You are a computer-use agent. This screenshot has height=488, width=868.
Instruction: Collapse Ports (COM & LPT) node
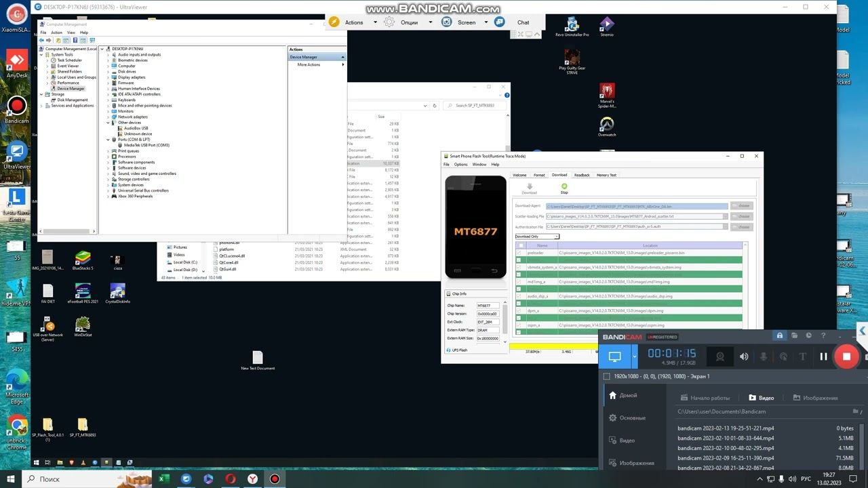[108, 140]
